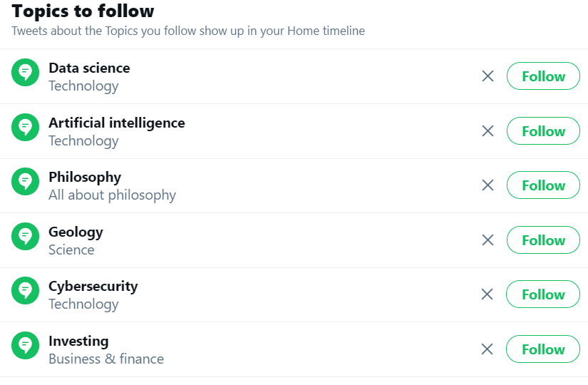The image size is (588, 385).
Task: Open the Investing topic title
Action: (78, 341)
